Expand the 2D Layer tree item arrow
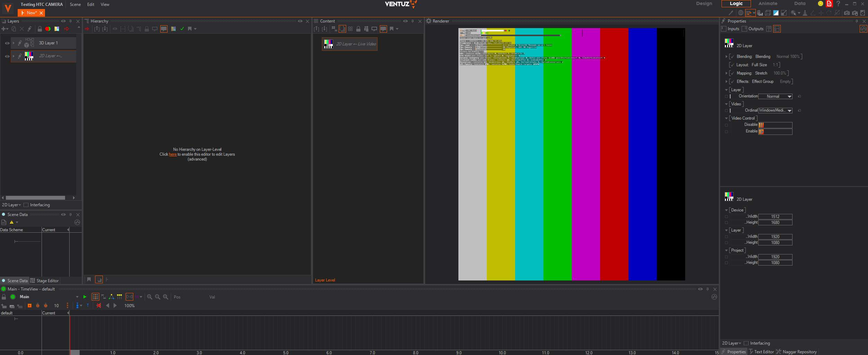The image size is (868, 355). click(14, 56)
